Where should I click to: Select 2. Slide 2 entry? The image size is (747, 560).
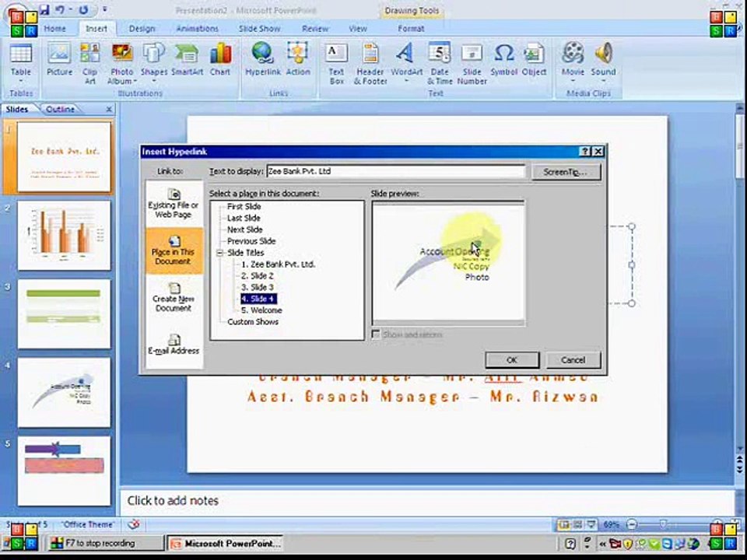coord(258,275)
